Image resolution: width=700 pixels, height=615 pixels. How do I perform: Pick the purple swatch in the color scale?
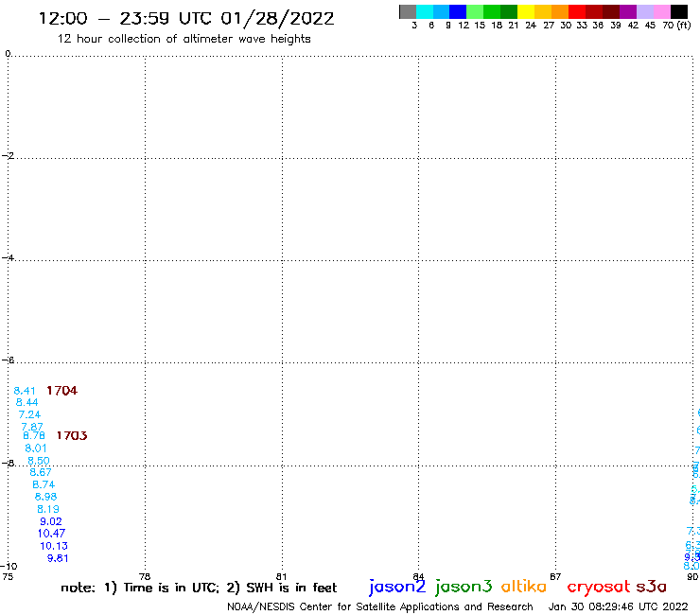(x=628, y=11)
